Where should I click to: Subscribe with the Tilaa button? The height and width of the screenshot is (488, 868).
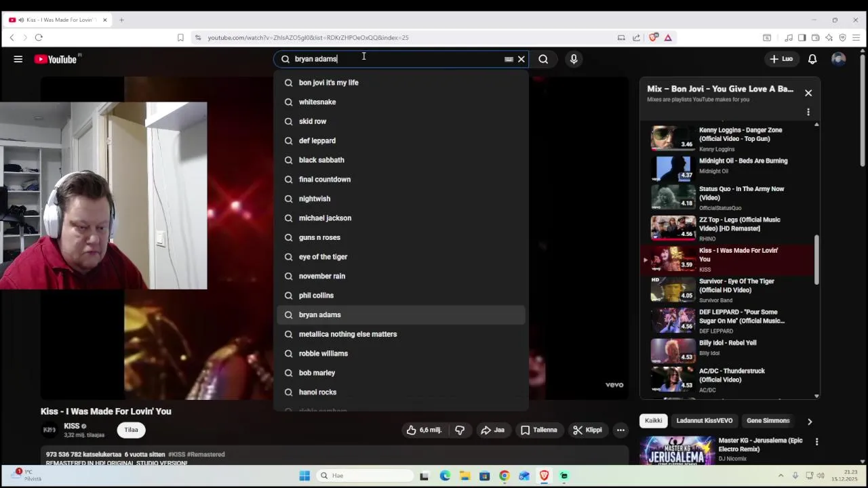[x=132, y=430]
